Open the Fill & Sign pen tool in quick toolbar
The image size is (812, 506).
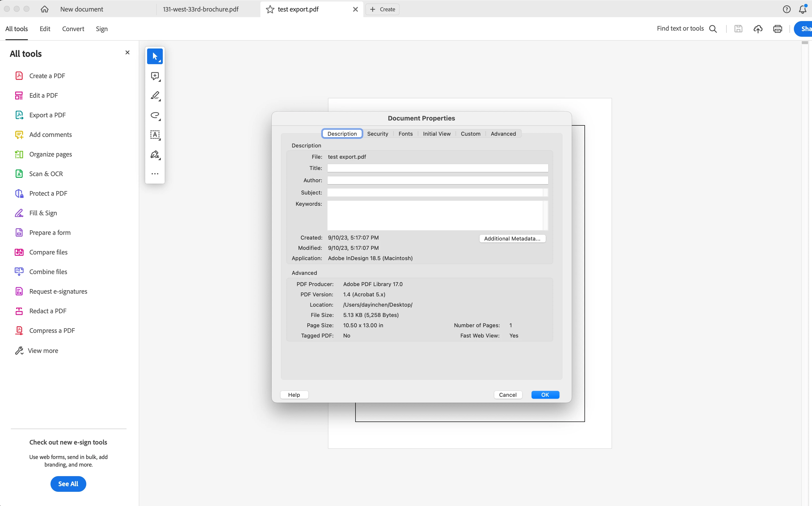155,155
